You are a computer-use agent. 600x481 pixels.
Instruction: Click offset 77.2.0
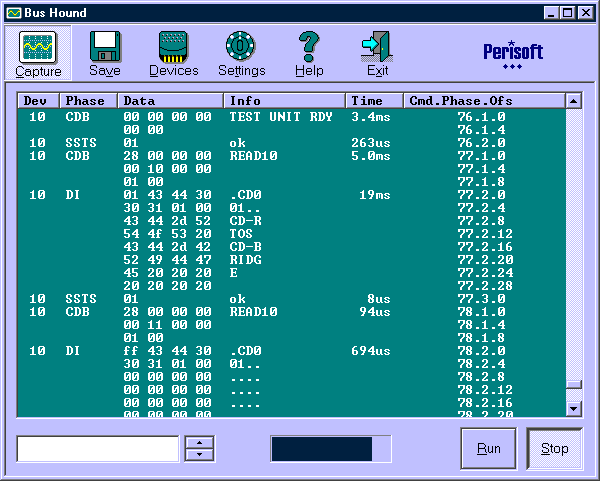coord(481,195)
